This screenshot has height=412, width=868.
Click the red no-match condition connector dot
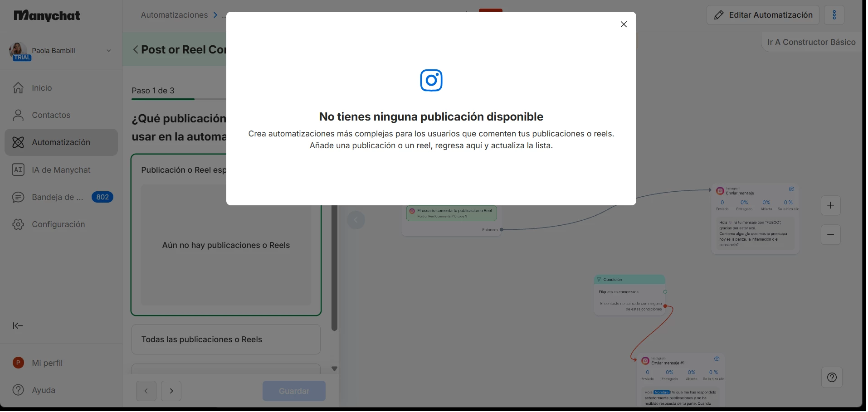click(x=665, y=306)
